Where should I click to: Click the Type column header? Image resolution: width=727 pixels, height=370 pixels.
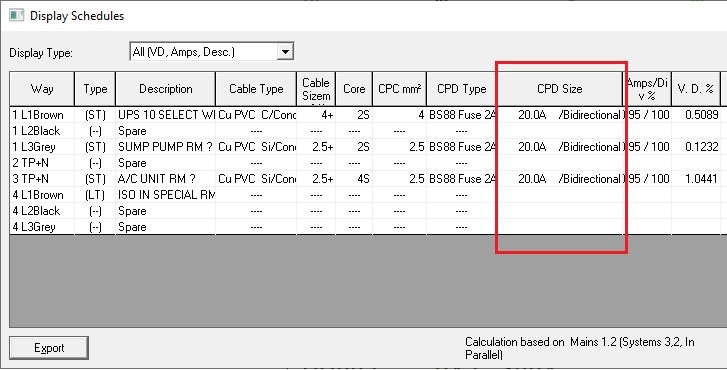(x=95, y=89)
